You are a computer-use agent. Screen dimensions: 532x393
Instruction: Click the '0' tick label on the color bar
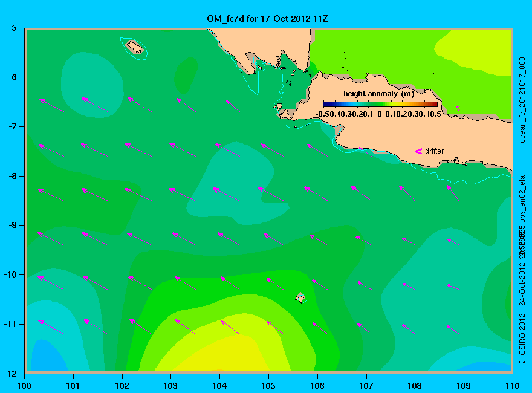pyautogui.click(x=379, y=114)
